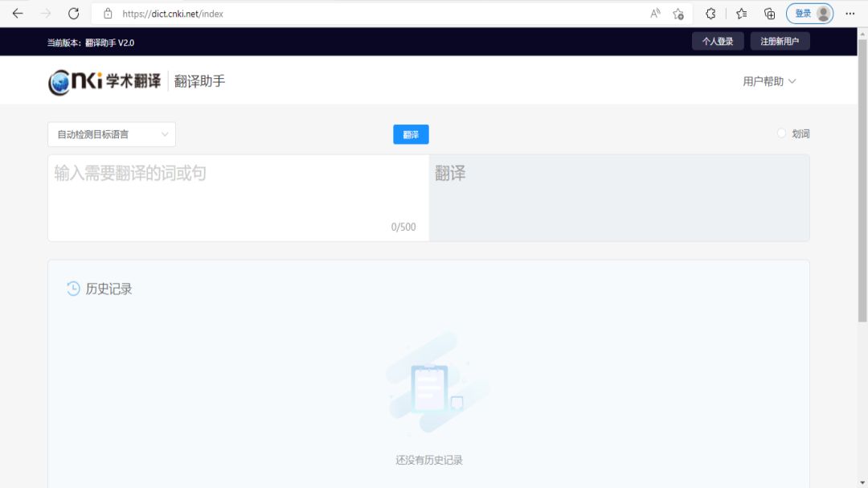The width and height of the screenshot is (868, 488).
Task: Click the CNKI 学术翻译 logo
Action: pos(104,81)
